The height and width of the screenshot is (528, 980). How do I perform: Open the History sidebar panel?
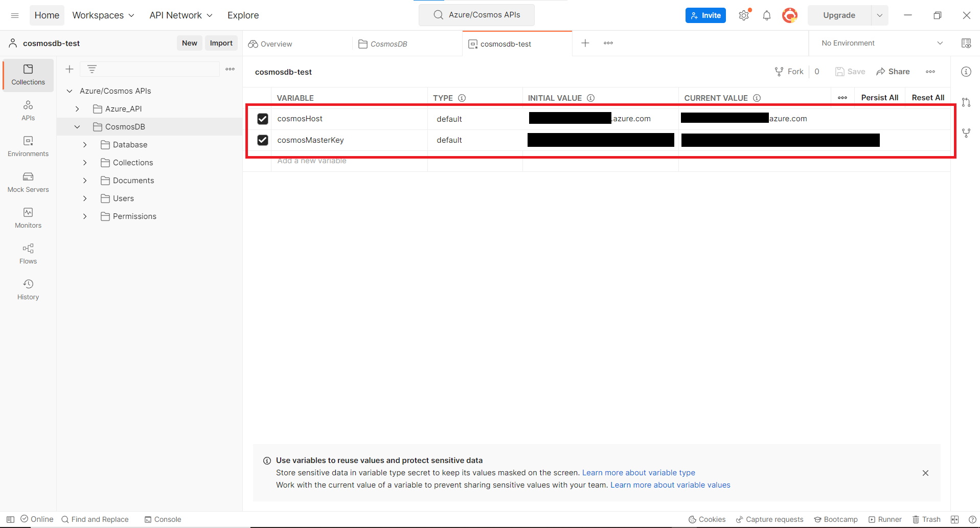pos(28,290)
